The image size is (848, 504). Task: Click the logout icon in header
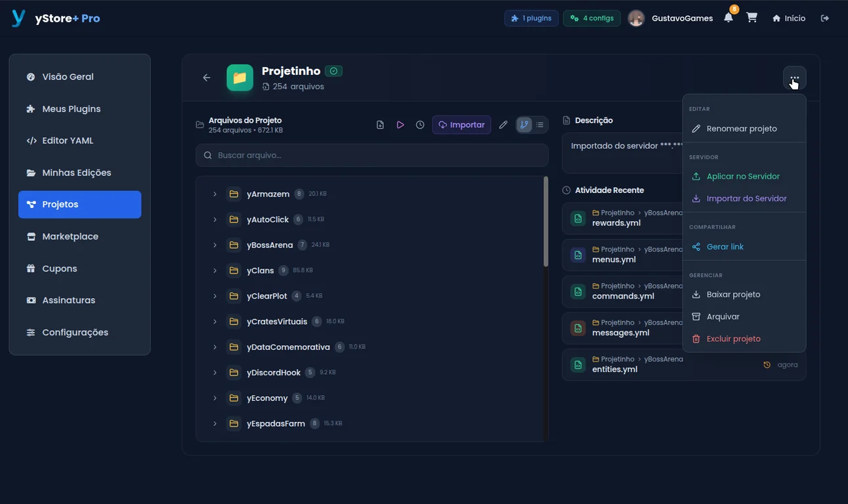pyautogui.click(x=825, y=18)
